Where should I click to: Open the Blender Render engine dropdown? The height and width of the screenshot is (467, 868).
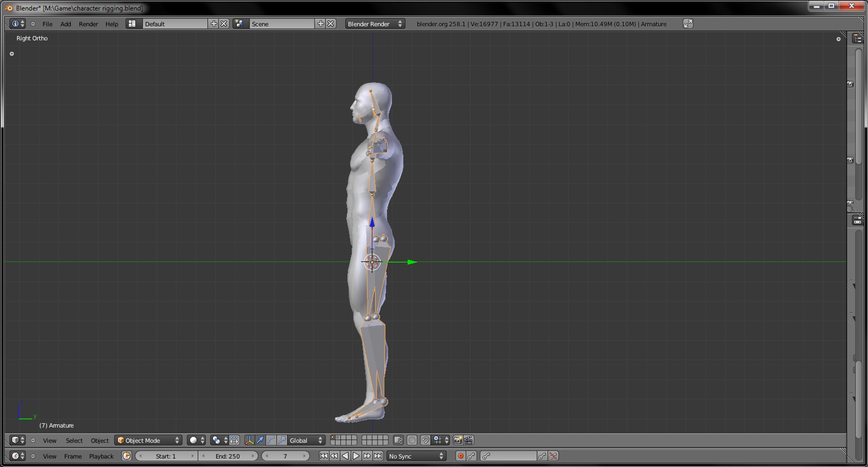click(375, 24)
